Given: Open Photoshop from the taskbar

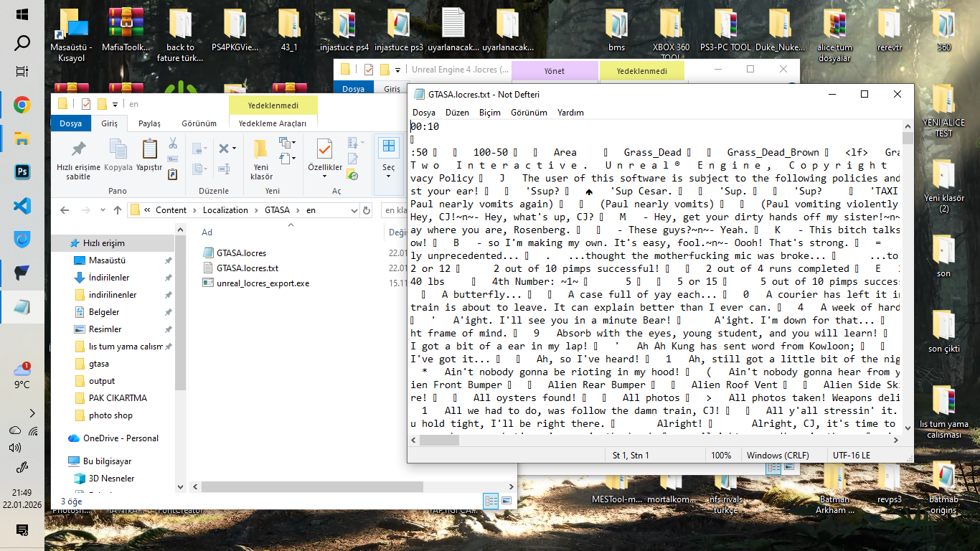Looking at the screenshot, I should [x=22, y=171].
